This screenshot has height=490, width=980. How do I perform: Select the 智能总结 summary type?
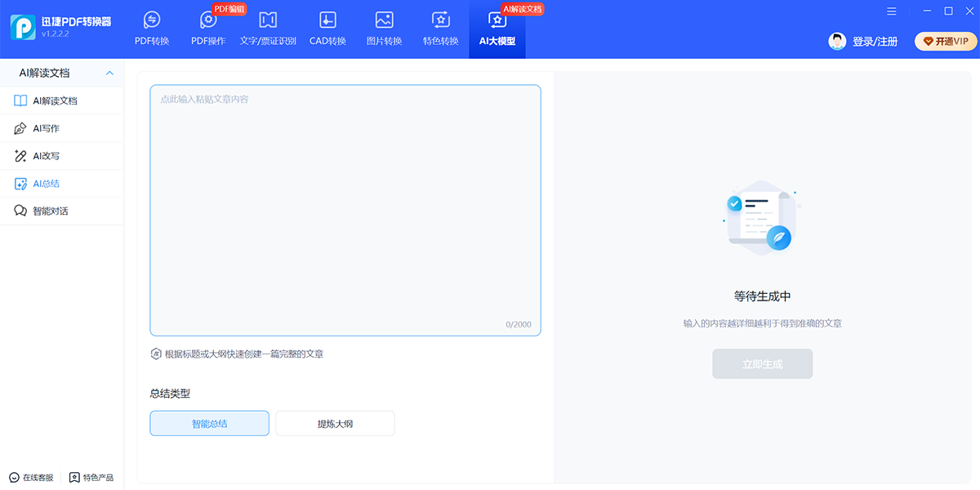pos(209,423)
